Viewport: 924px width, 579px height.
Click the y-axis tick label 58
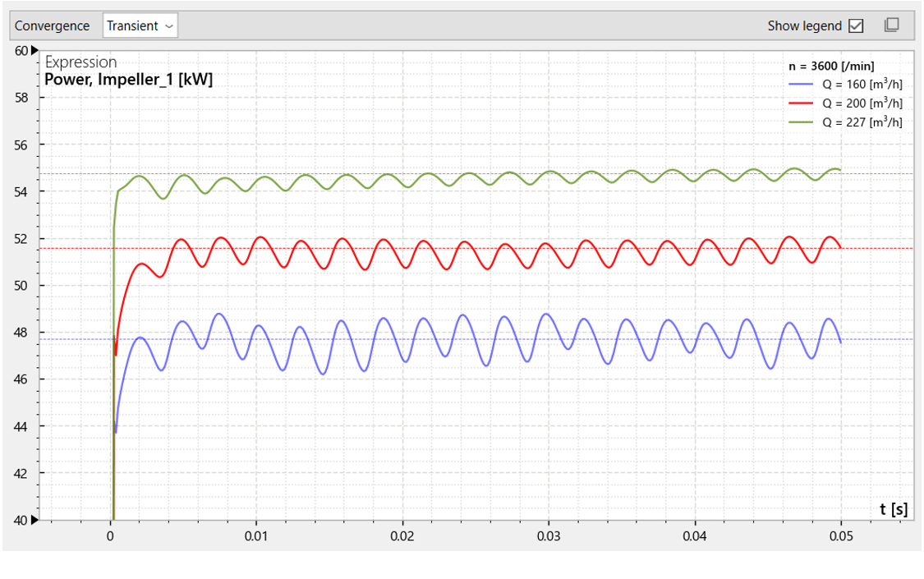pos(21,98)
